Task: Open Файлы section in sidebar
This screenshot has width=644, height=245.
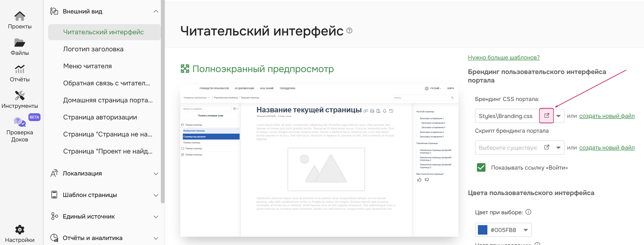Action: [19, 47]
